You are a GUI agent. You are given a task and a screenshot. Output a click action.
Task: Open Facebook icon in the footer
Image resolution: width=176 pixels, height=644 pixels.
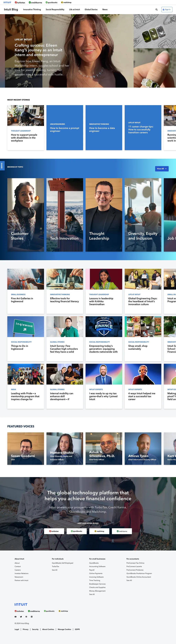coord(26,617)
